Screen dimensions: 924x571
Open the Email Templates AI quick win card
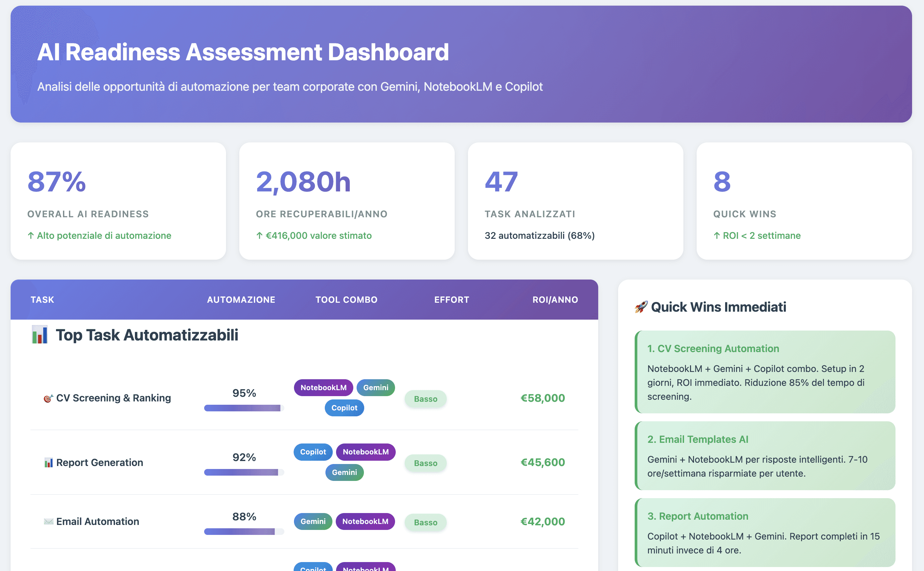pos(765,456)
